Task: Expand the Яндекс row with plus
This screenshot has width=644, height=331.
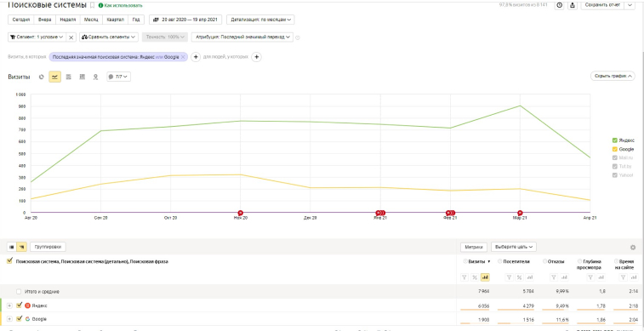Action: point(10,305)
